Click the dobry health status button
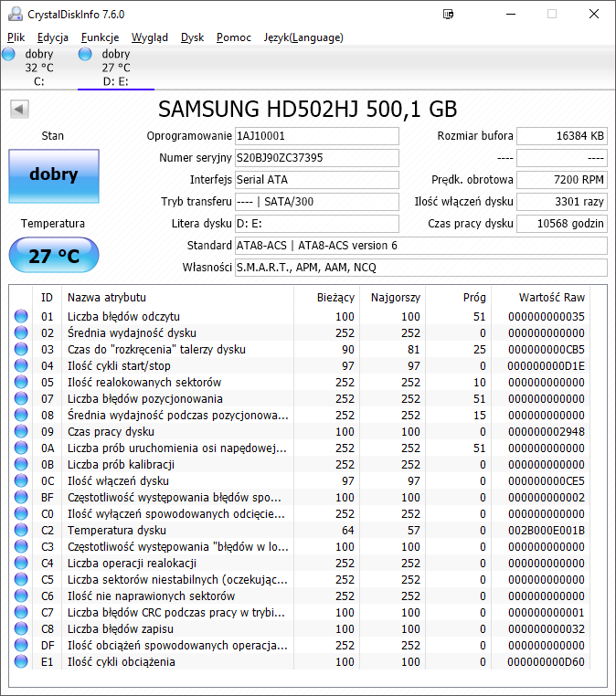This screenshot has height=696, width=616. tap(54, 175)
